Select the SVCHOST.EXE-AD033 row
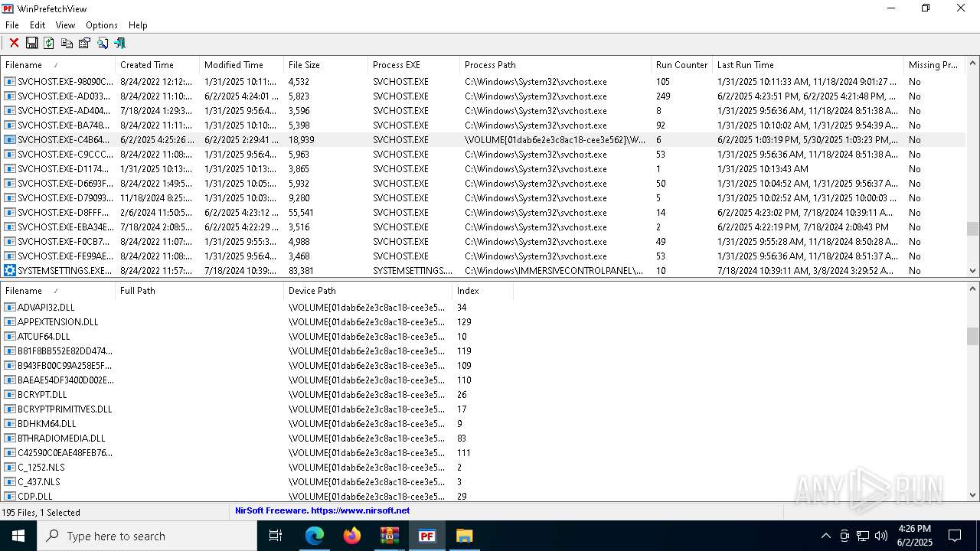980x551 pixels. click(x=483, y=96)
